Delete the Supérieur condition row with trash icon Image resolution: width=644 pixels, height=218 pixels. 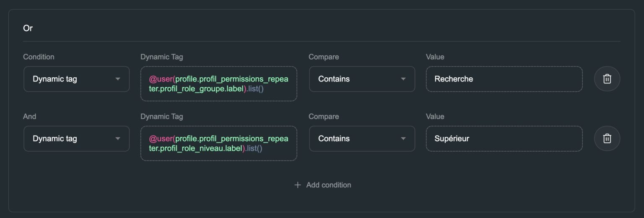tap(607, 139)
